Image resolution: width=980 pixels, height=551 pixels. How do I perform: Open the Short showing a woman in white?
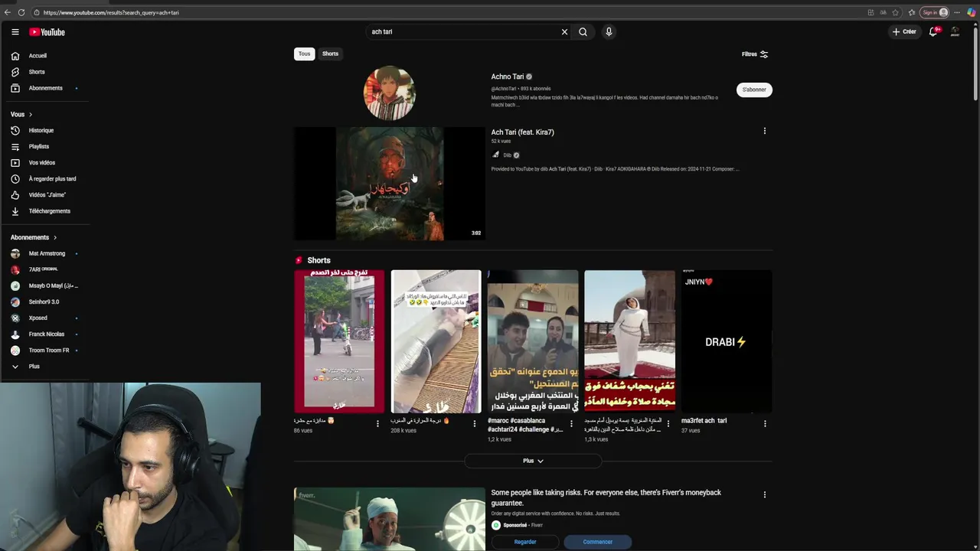pyautogui.click(x=629, y=341)
